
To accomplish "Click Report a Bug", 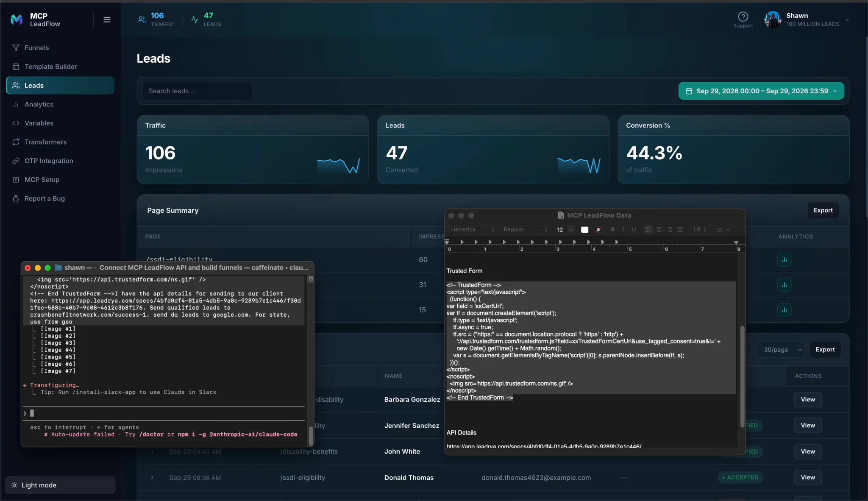I will click(60, 199).
